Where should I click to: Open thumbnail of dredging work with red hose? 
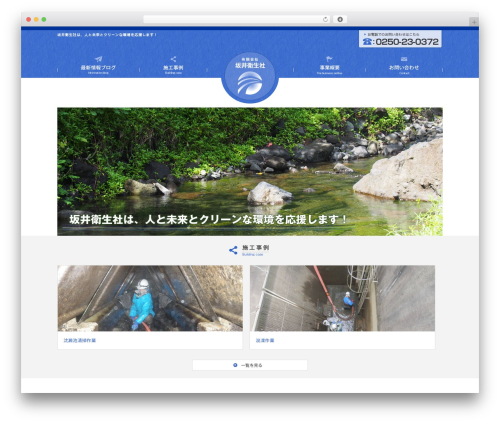[342, 298]
